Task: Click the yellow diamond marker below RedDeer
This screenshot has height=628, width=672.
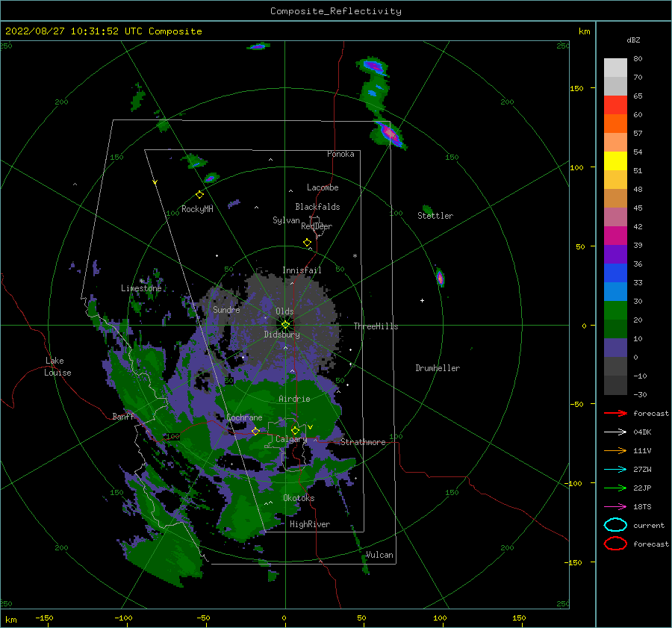Action: coord(307,243)
